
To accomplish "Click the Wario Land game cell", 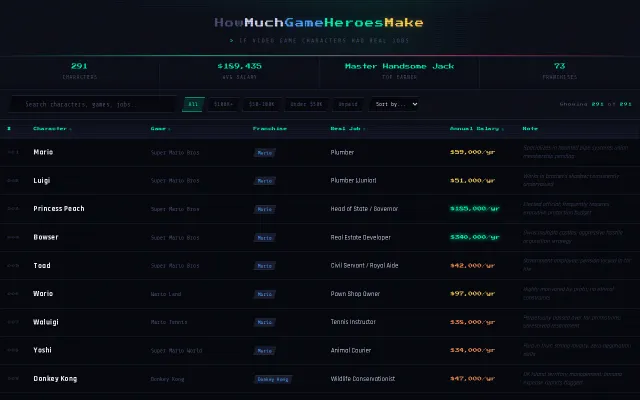I will pos(166,294).
